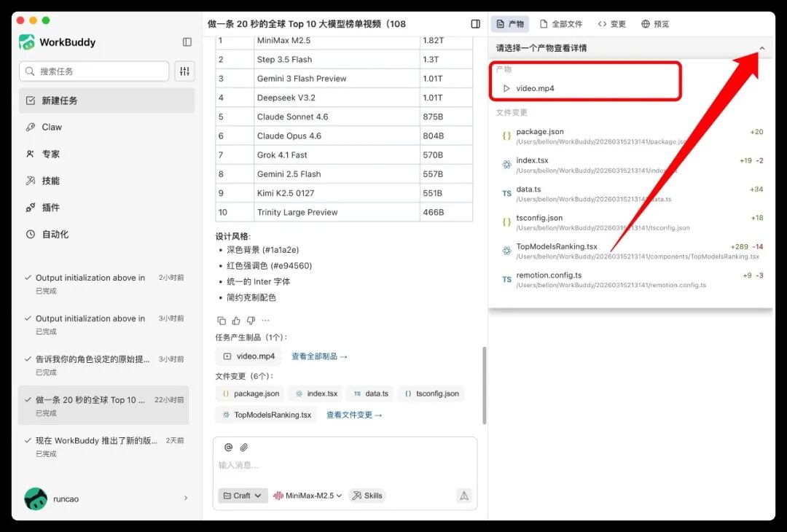
Task: Click the 输入消息 message input
Action: [x=345, y=465]
